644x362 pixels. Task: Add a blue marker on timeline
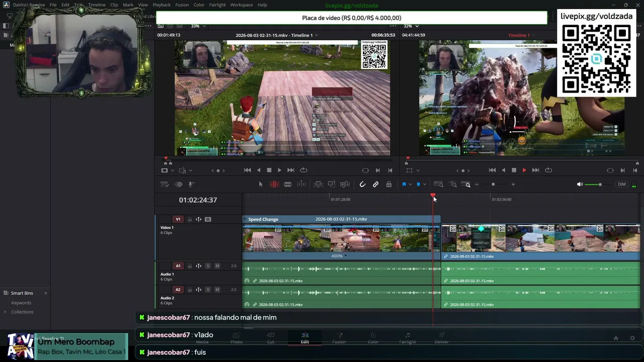418,185
